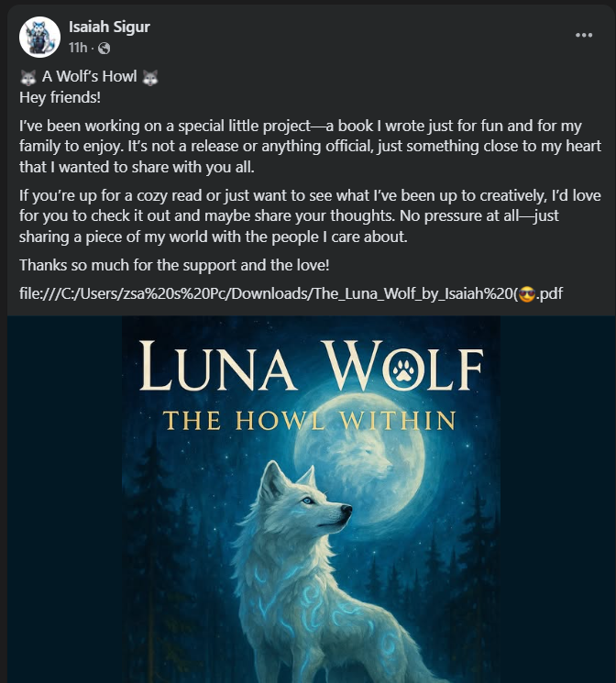Click the wolf emoji after "A Wolf's Howl"
The height and width of the screenshot is (683, 616).
point(150,77)
